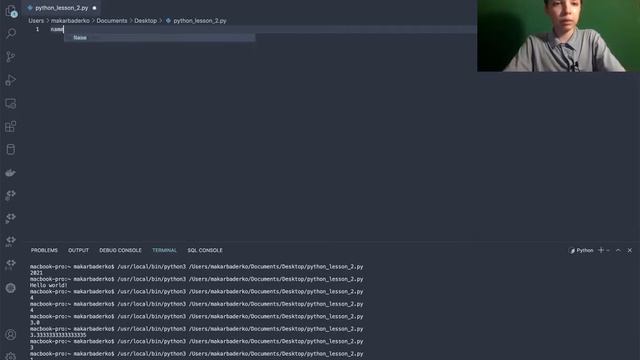
Task: Open the Documents breadcrumb segment
Action: pos(112,20)
